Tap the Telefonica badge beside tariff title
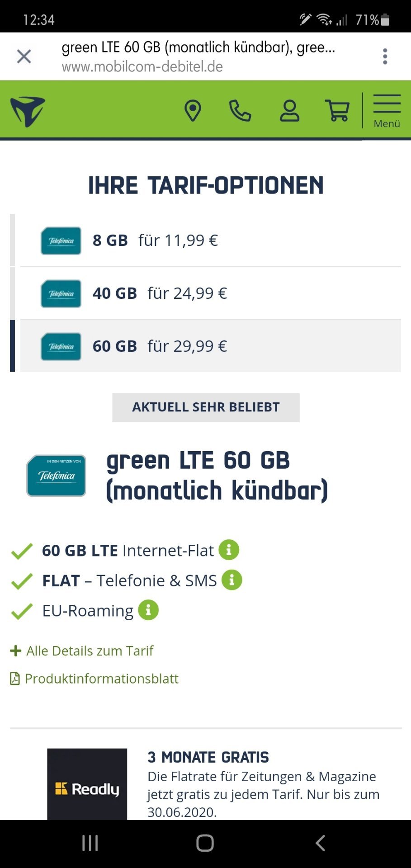This screenshot has width=411, height=868. [x=56, y=476]
